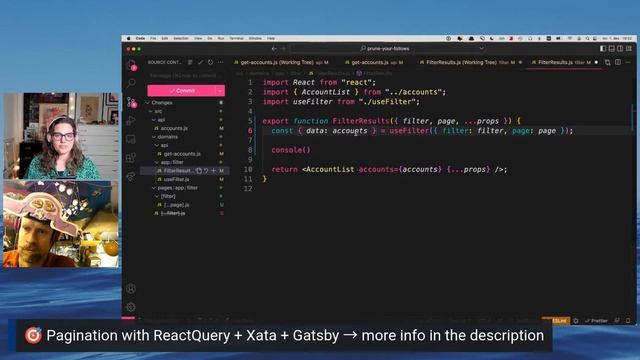Click the host webcam thumbnail with glasses
640x360 pixels.
(x=61, y=136)
